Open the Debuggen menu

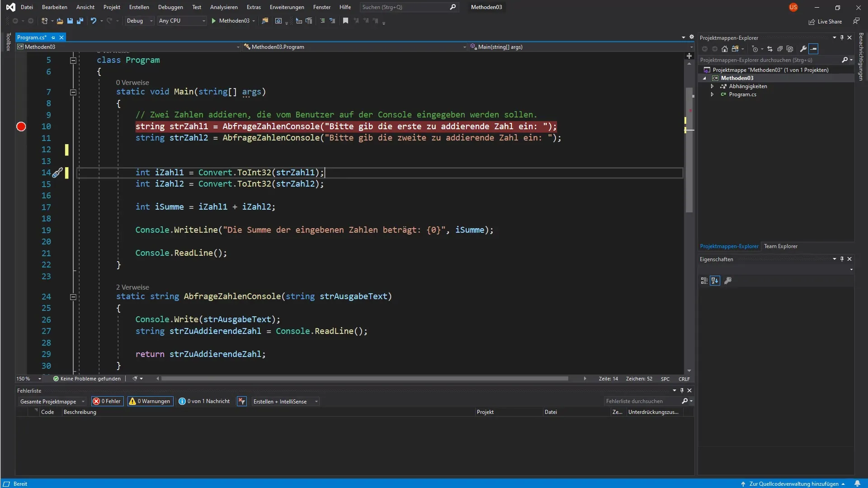(170, 7)
